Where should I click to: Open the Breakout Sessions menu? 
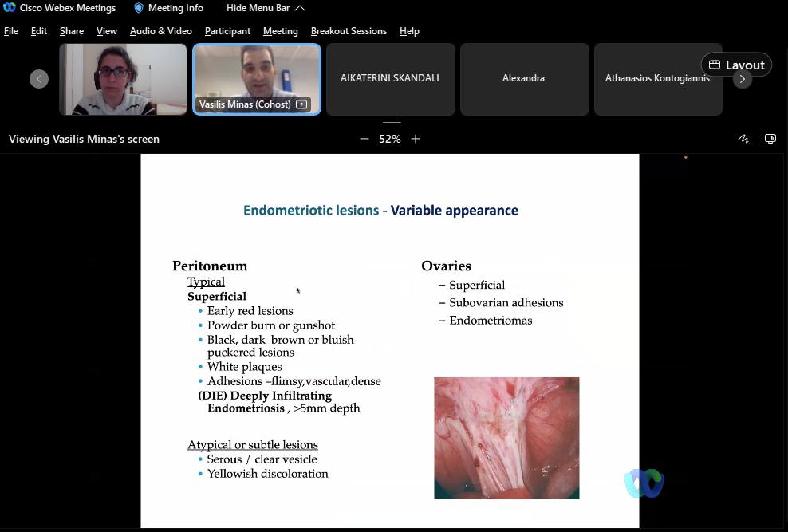coord(349,31)
